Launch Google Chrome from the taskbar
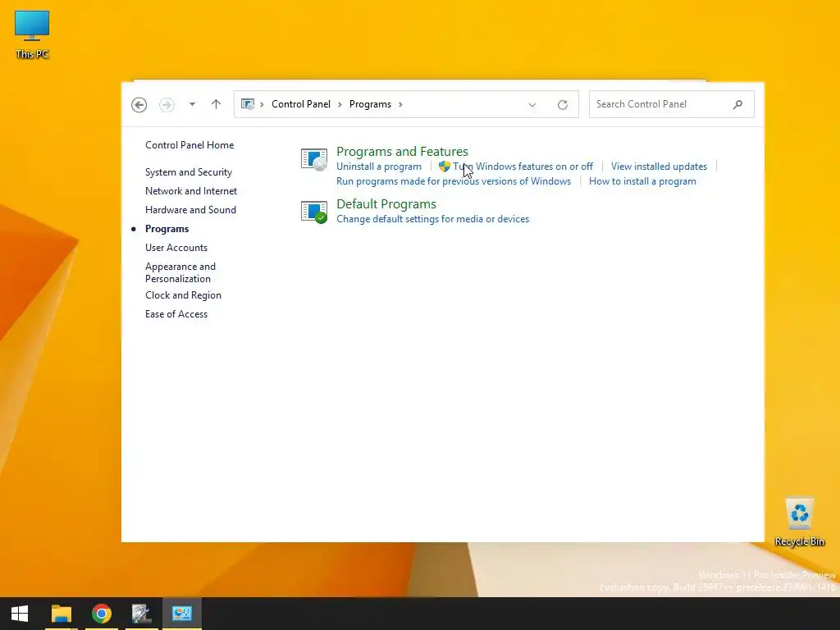The width and height of the screenshot is (840, 630). (101, 614)
